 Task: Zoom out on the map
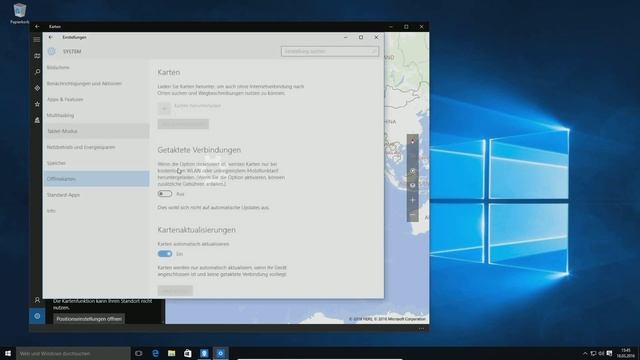(412, 215)
